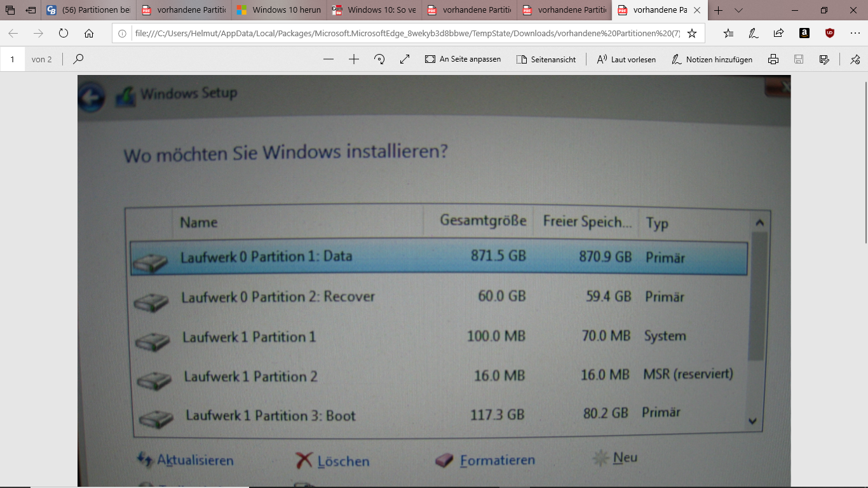Image resolution: width=868 pixels, height=488 pixels.
Task: Click the Windows Setup back arrow in photo
Action: 91,98
